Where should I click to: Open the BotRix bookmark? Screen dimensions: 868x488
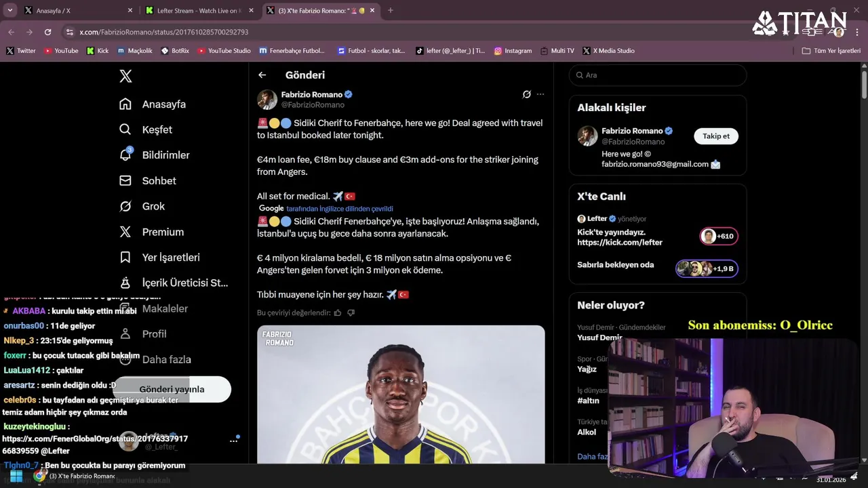point(176,51)
